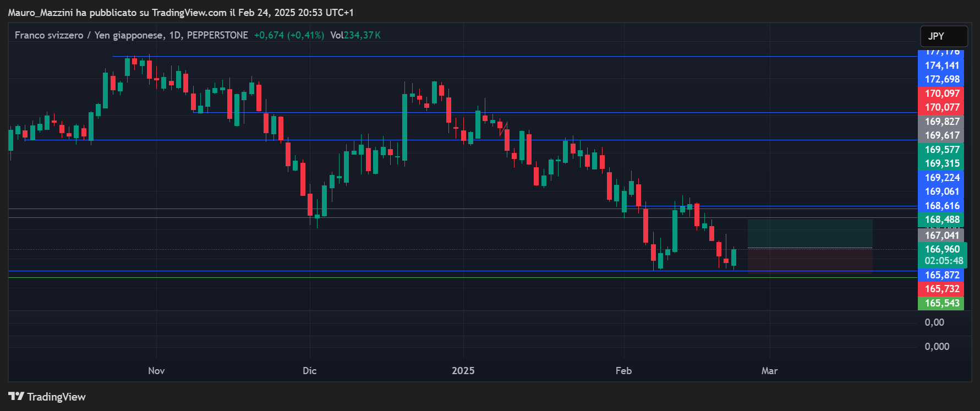Click the 1D timeframe label

(175, 35)
